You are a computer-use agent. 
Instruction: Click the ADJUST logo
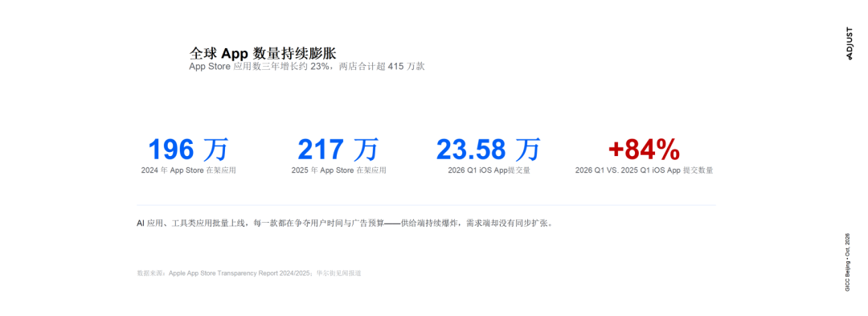[x=850, y=43]
